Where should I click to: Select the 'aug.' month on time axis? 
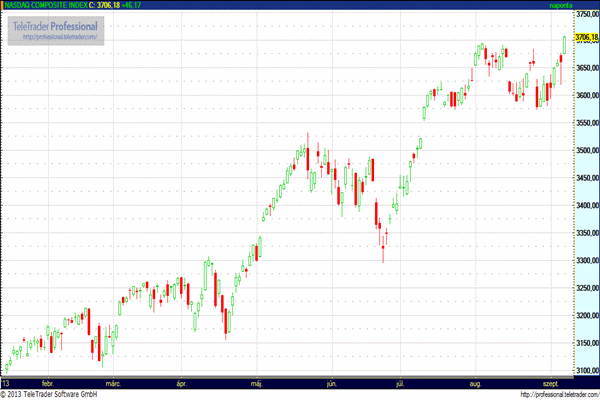tap(473, 382)
